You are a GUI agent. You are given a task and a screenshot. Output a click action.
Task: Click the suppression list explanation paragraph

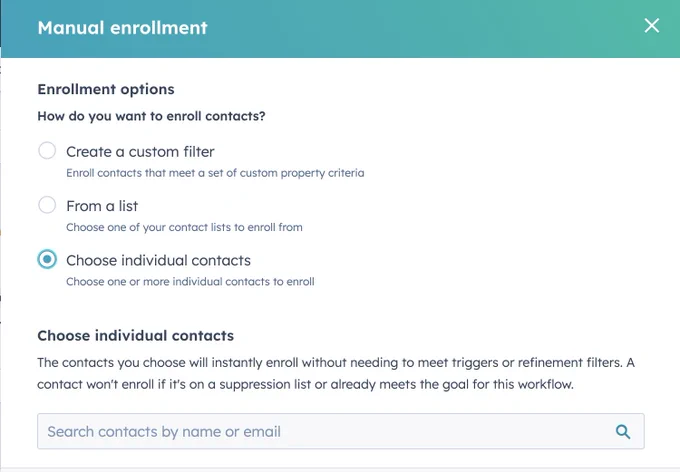click(336, 374)
